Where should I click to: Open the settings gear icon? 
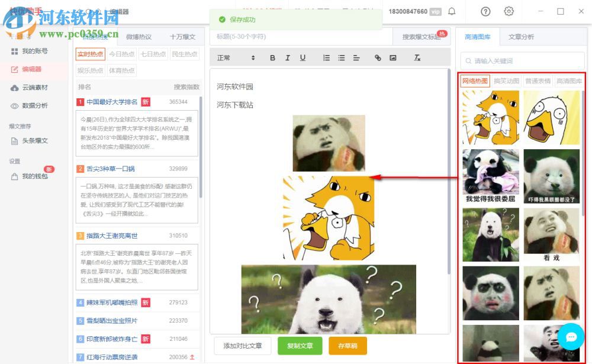509,11
